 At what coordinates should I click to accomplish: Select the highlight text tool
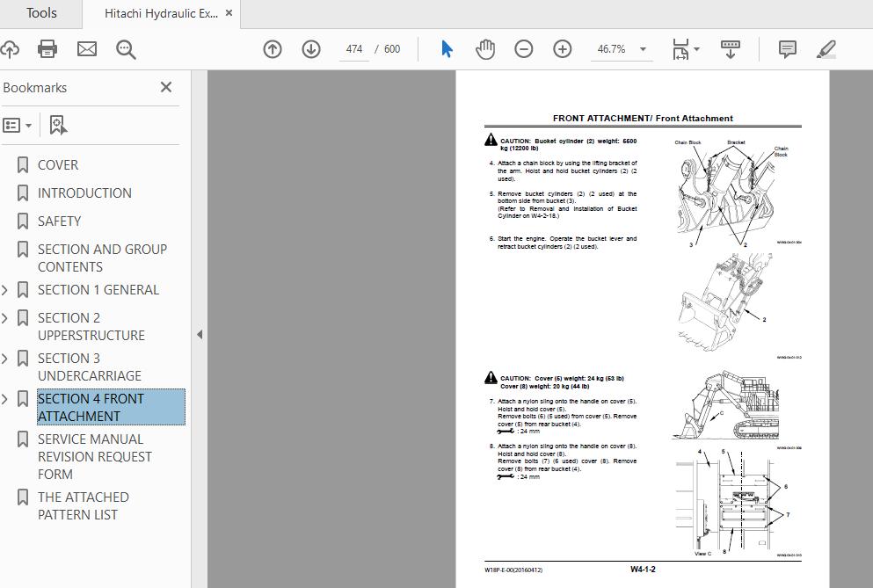pyautogui.click(x=826, y=49)
